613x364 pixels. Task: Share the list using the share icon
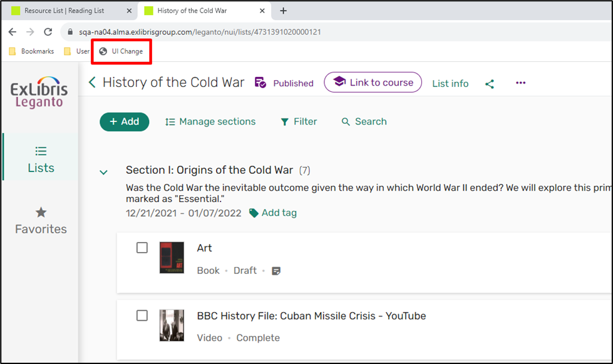click(490, 84)
